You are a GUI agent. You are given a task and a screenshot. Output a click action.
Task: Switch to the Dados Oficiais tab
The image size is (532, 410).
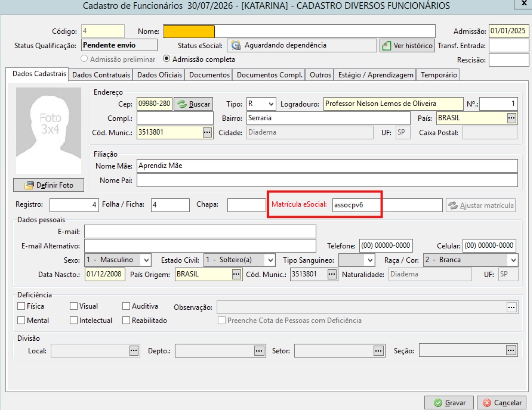coord(159,75)
